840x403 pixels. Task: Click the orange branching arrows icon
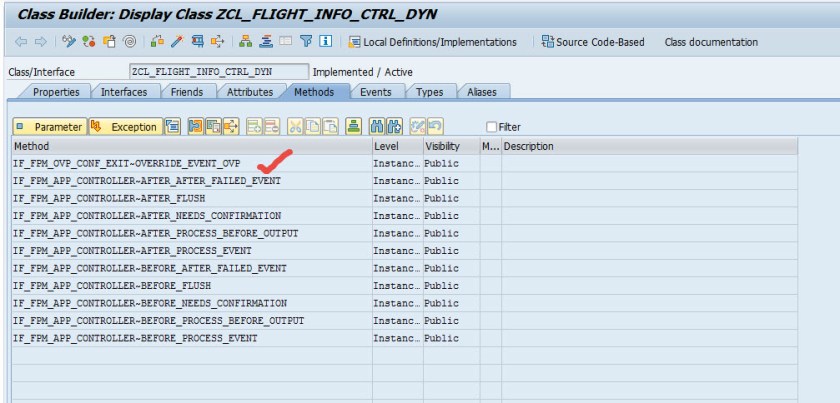point(231,127)
